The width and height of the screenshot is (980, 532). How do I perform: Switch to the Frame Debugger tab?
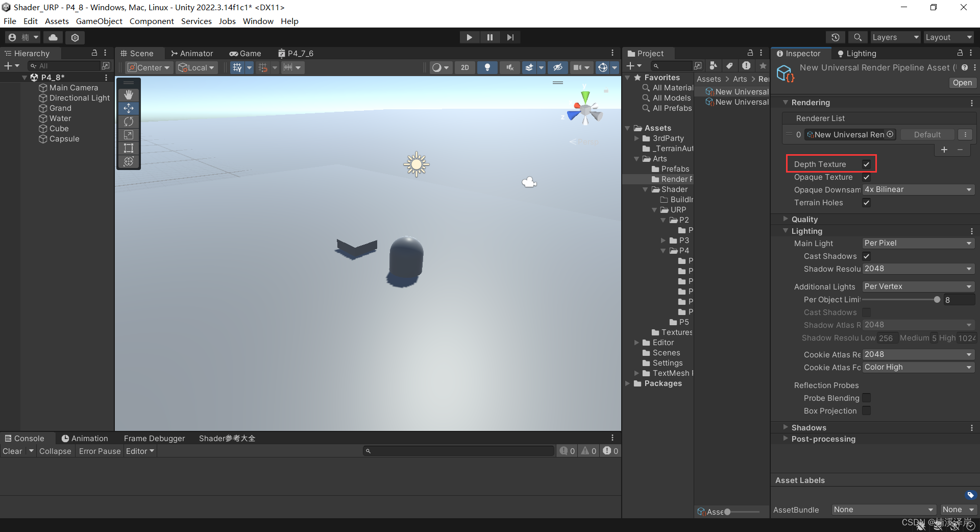[155, 439]
